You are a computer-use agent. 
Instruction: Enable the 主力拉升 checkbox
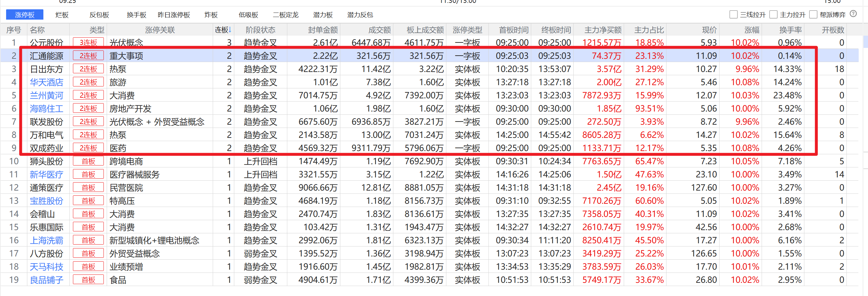point(773,14)
